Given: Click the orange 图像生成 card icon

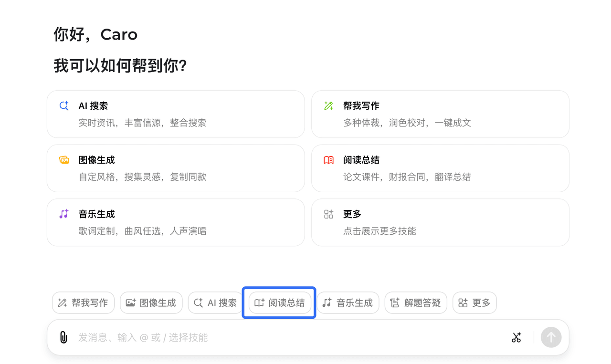Looking at the screenshot, I should (64, 160).
